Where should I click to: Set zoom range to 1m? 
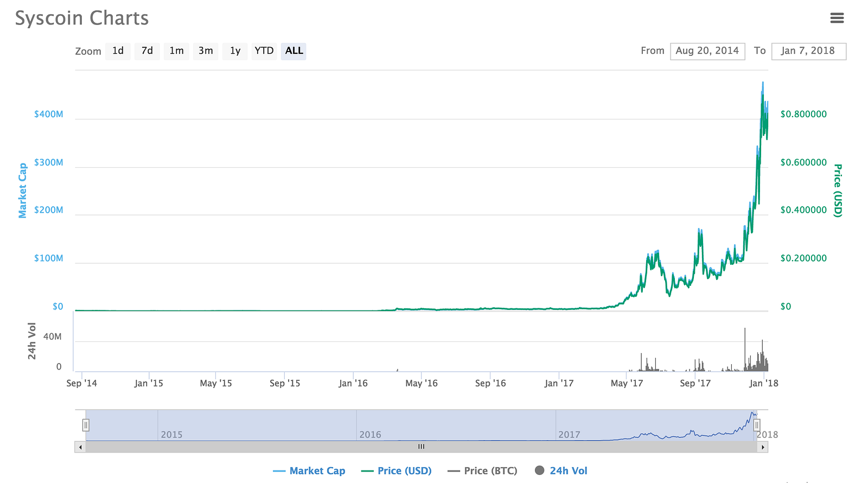click(x=176, y=51)
